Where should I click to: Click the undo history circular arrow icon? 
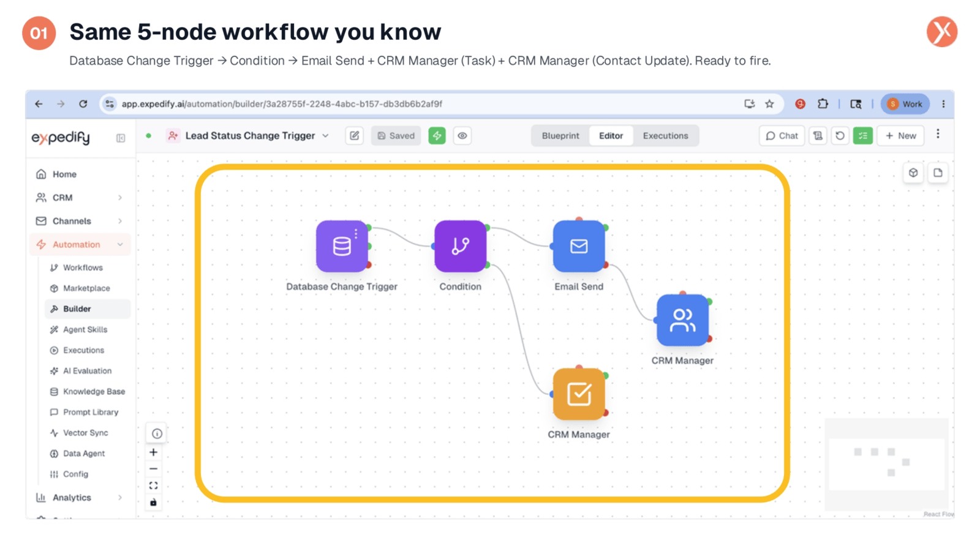click(x=840, y=136)
